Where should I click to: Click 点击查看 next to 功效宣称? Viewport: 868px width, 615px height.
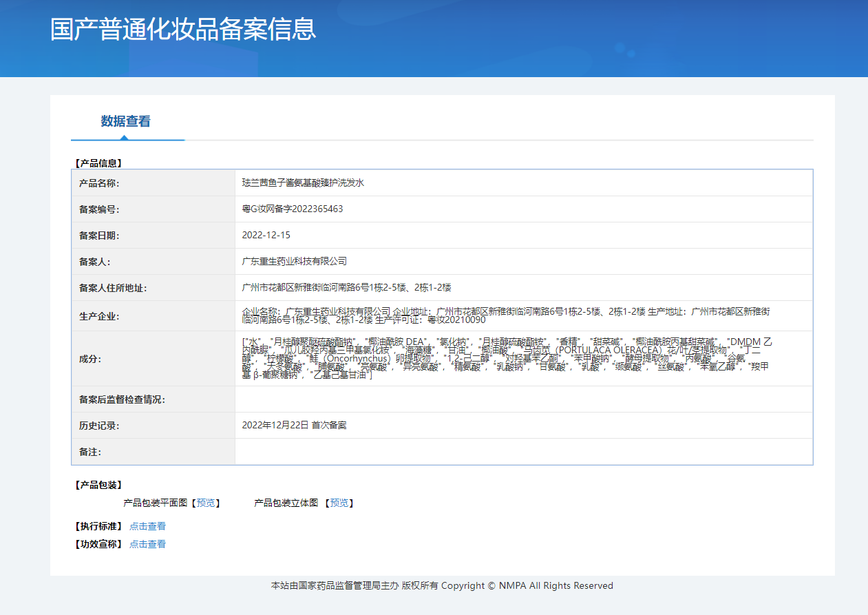(x=147, y=544)
